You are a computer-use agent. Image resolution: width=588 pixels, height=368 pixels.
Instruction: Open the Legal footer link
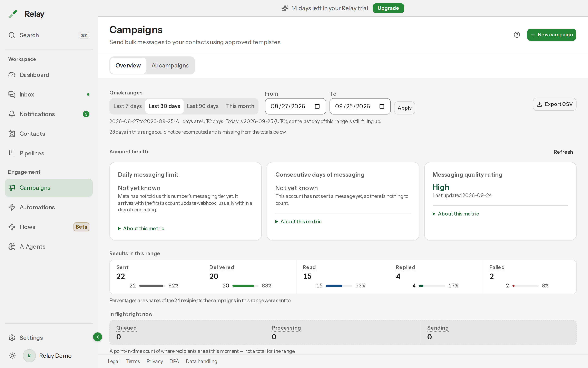click(x=114, y=361)
